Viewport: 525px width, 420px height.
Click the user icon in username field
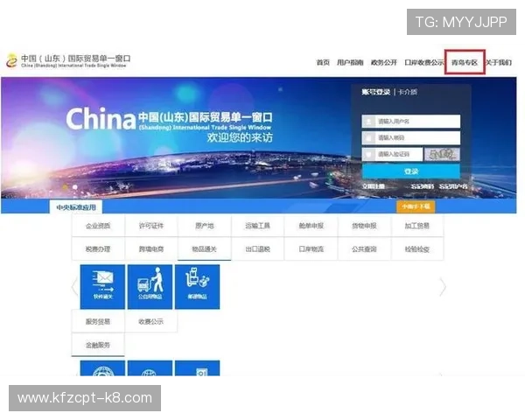click(x=369, y=122)
